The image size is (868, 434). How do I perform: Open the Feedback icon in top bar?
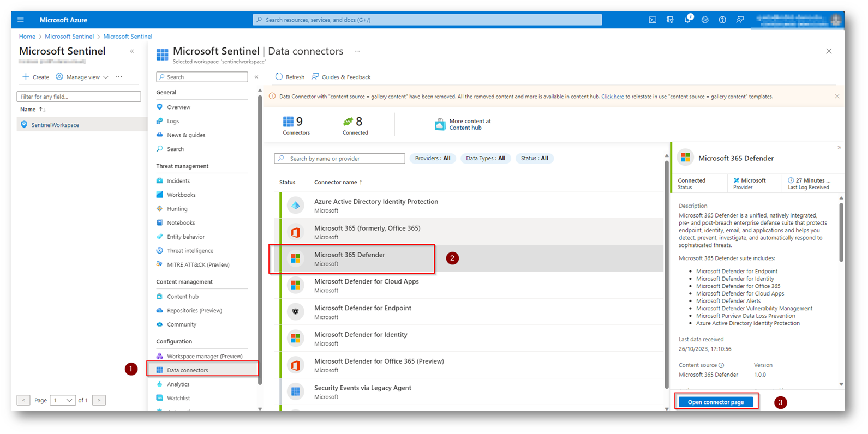coord(740,20)
